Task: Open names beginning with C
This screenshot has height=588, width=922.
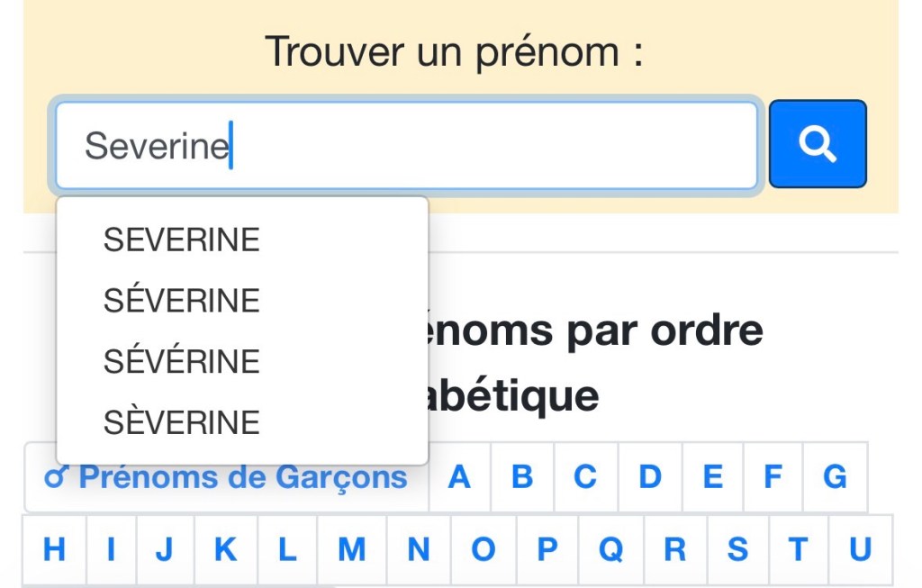Action: [585, 478]
